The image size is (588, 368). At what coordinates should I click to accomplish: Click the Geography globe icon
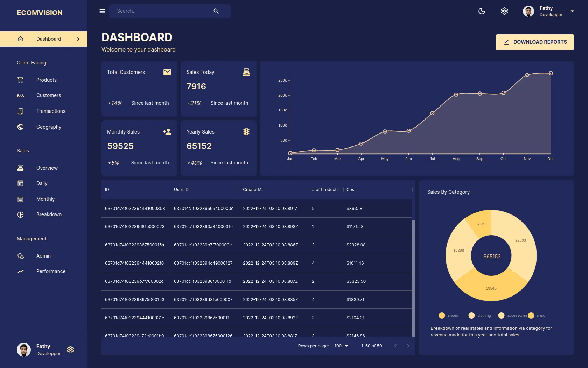point(21,127)
